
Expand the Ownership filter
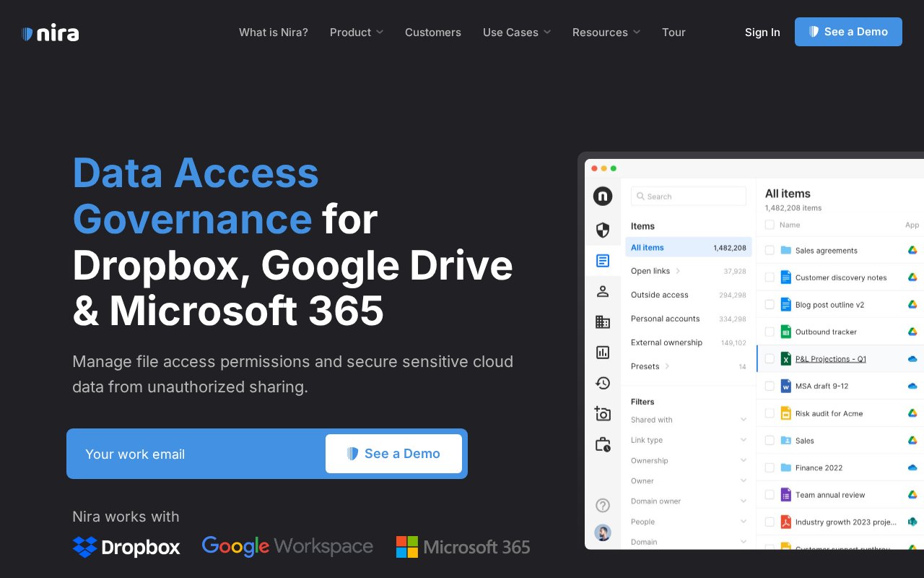[x=689, y=460]
